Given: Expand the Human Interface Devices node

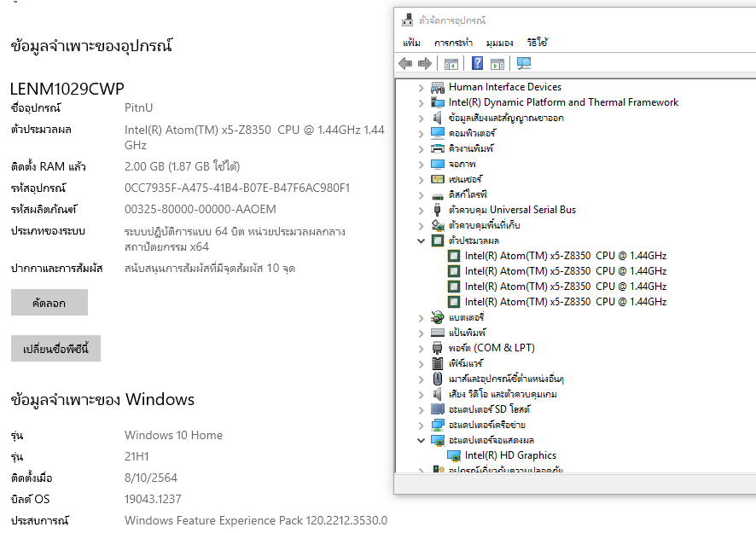Looking at the screenshot, I should click(x=421, y=88).
